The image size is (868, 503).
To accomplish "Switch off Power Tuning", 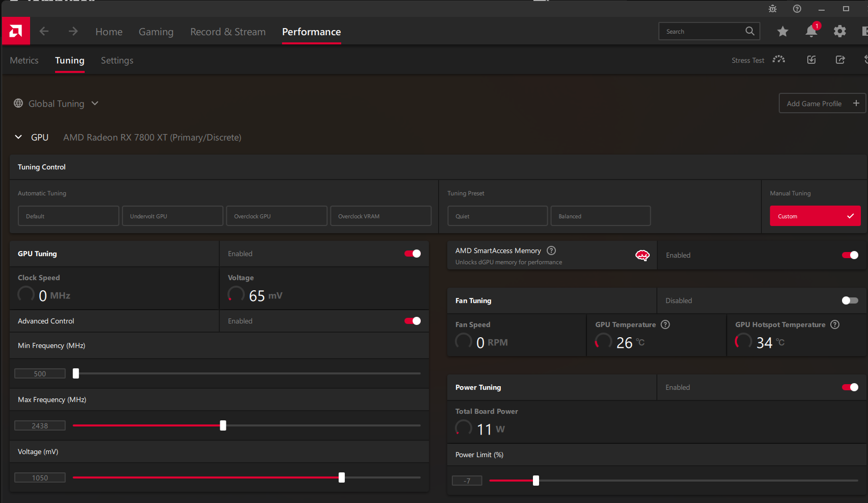I will click(x=850, y=387).
